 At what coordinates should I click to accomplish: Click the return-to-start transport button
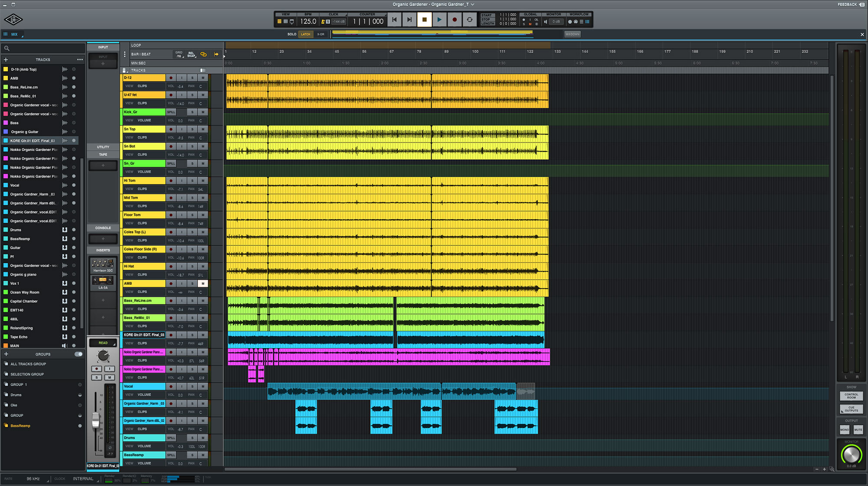point(394,20)
